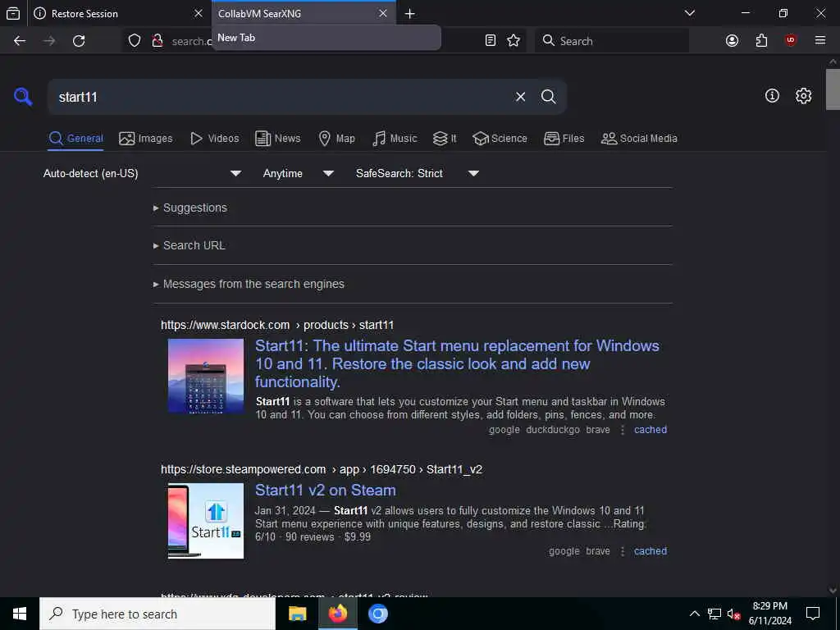Select the Social Media search category
This screenshot has height=630, width=840.
point(639,138)
